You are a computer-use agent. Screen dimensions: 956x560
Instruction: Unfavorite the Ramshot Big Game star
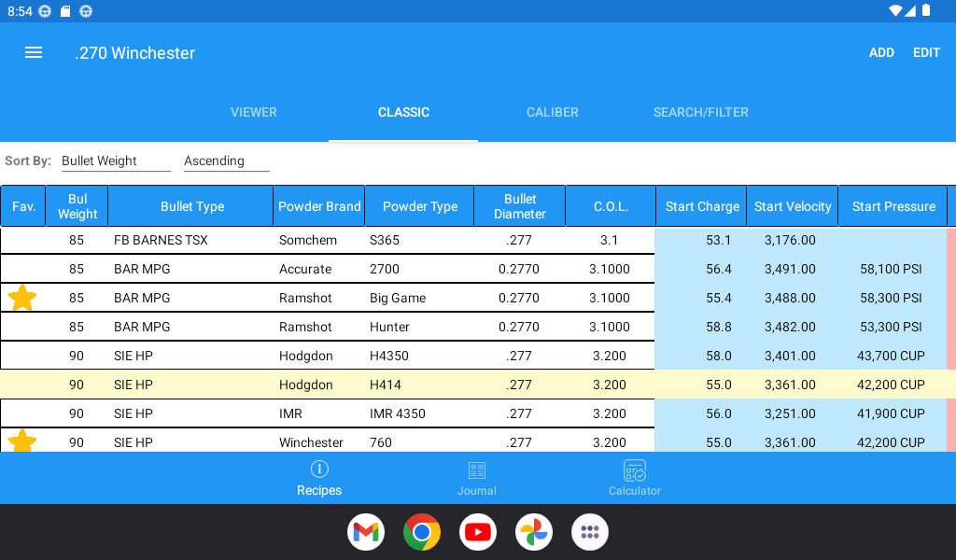22,298
